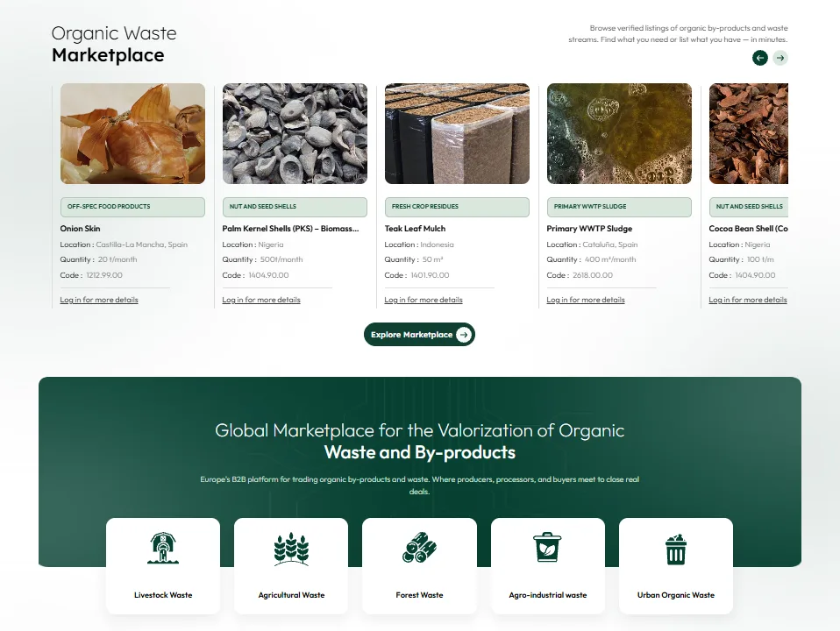Click the quantity value '20 t/month'
Image resolution: width=840 pixels, height=631 pixels.
[117, 259]
